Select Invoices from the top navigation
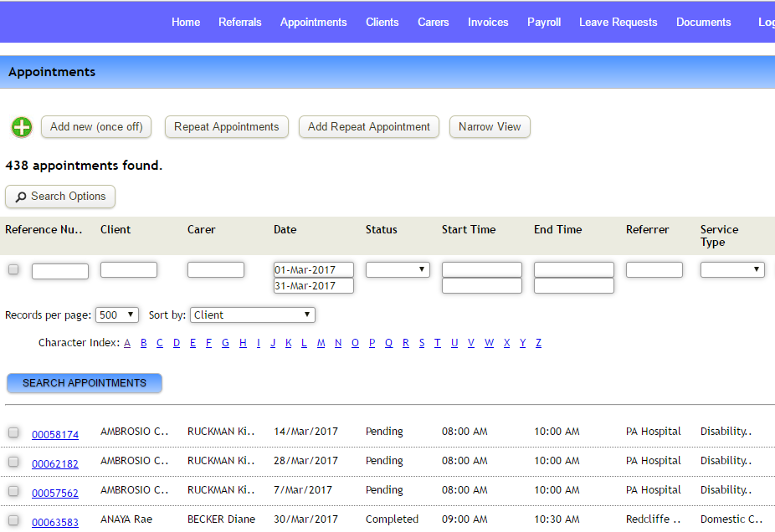Image resolution: width=775 pixels, height=532 pixels. tap(487, 22)
